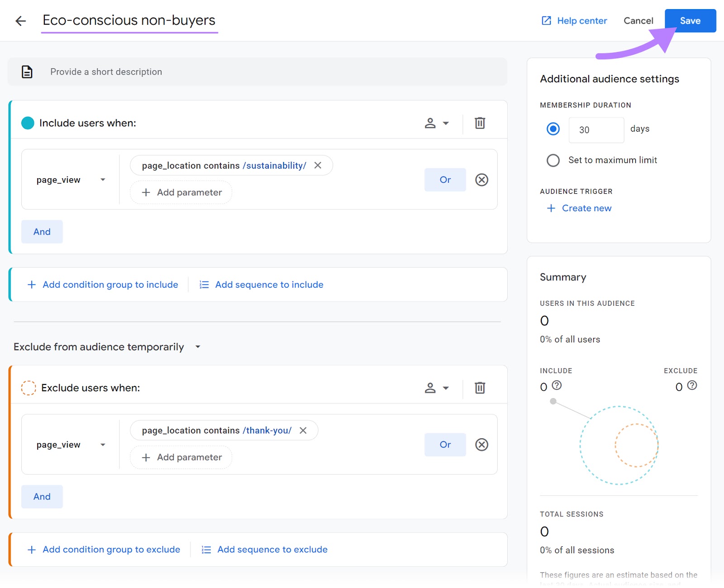Delete the Include users condition group
Image resolution: width=724 pixels, height=588 pixels.
pos(479,123)
